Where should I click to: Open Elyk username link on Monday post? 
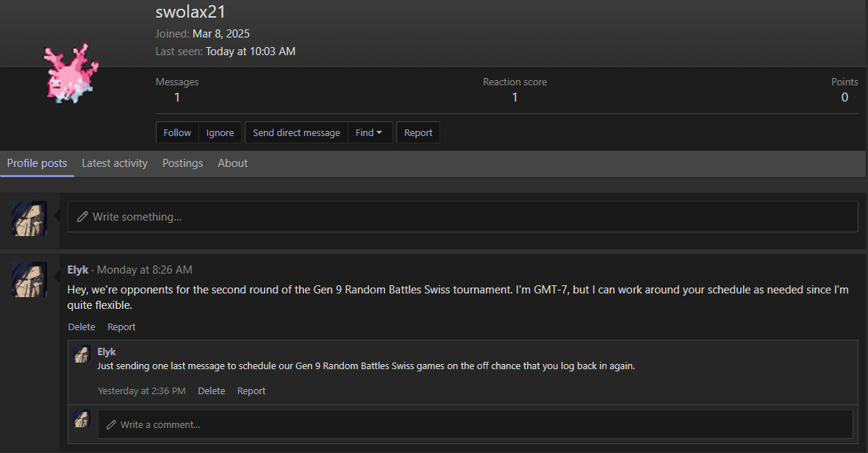(x=77, y=270)
